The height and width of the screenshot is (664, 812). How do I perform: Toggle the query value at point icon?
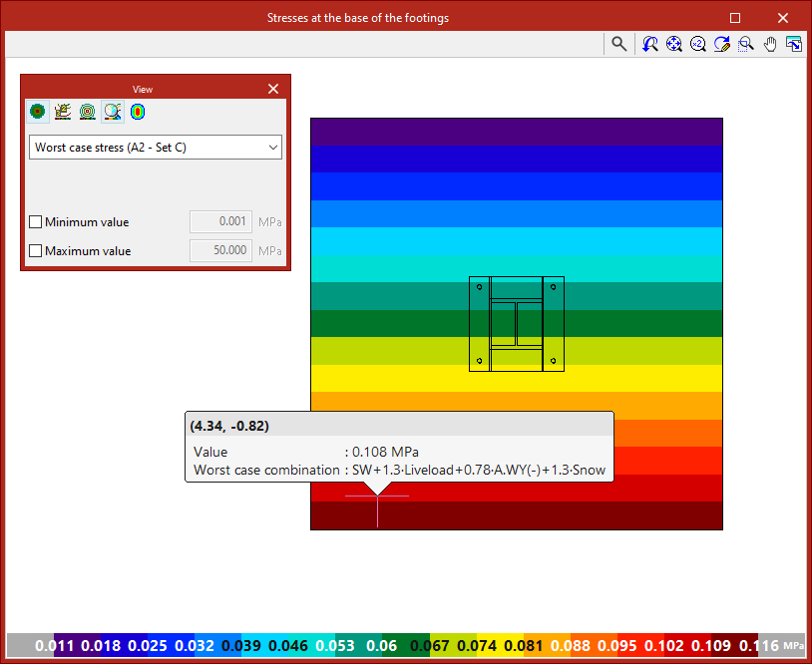[113, 112]
